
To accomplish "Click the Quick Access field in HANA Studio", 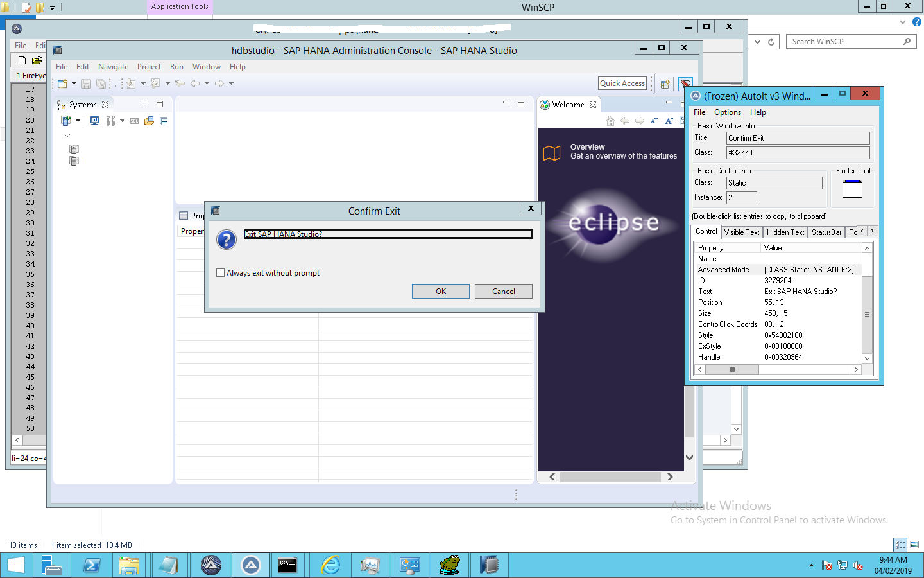I will click(622, 83).
